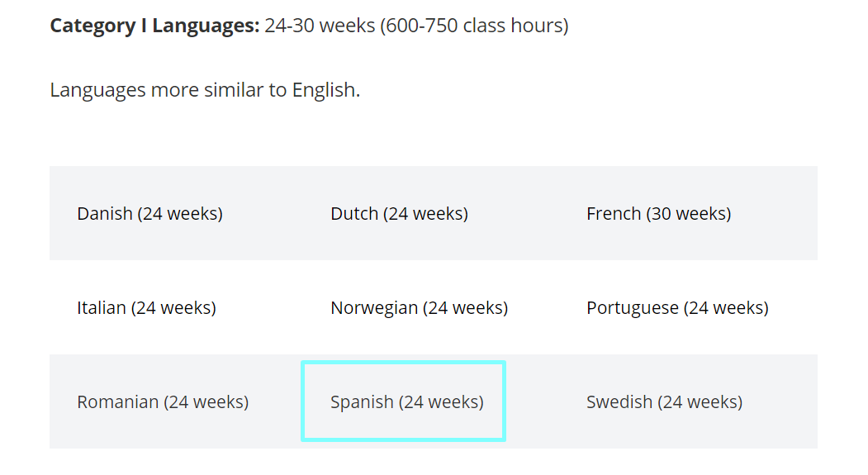
Task: Click the (24 weeks) duration beside Swedish
Action: pos(700,402)
